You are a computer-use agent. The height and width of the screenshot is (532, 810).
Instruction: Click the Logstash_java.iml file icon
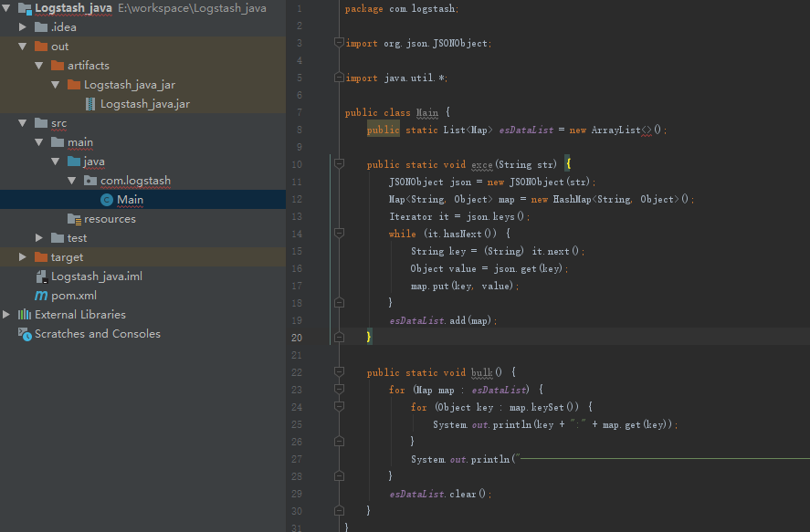tap(42, 276)
